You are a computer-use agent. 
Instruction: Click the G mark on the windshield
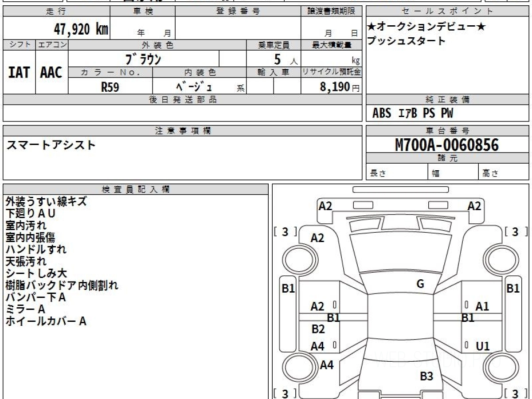point(420,284)
